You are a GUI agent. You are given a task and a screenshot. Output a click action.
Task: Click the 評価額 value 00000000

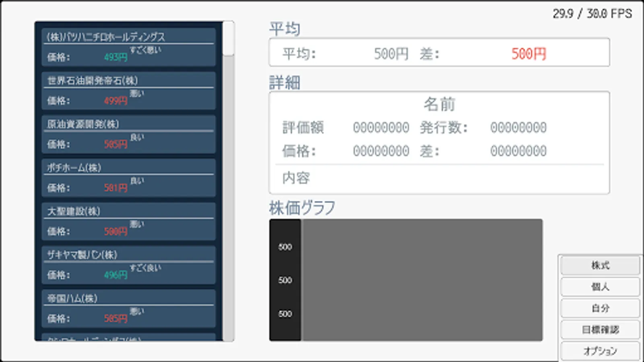[381, 128]
